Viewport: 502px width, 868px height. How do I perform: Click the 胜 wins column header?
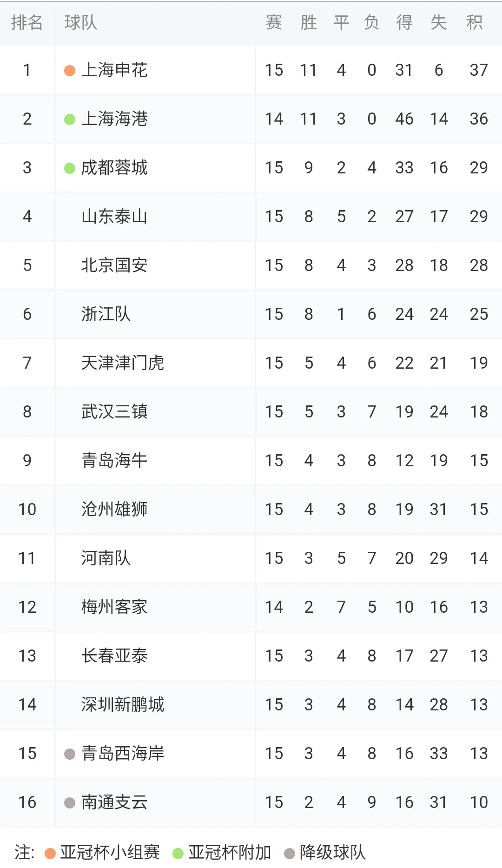coord(309,22)
